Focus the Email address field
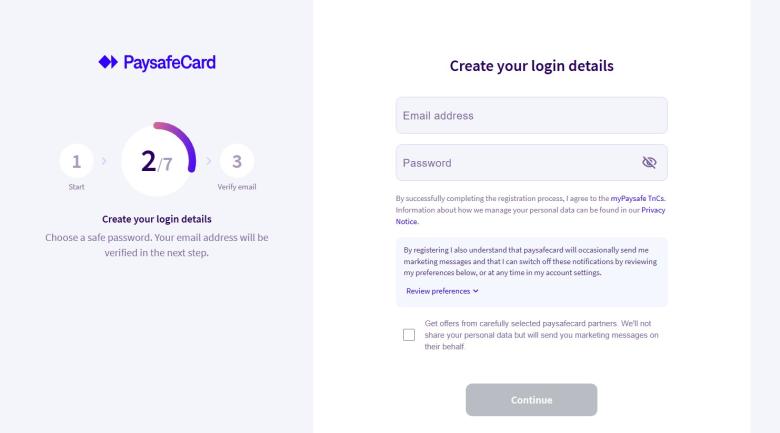Image resolution: width=780 pixels, height=433 pixels. click(x=531, y=116)
